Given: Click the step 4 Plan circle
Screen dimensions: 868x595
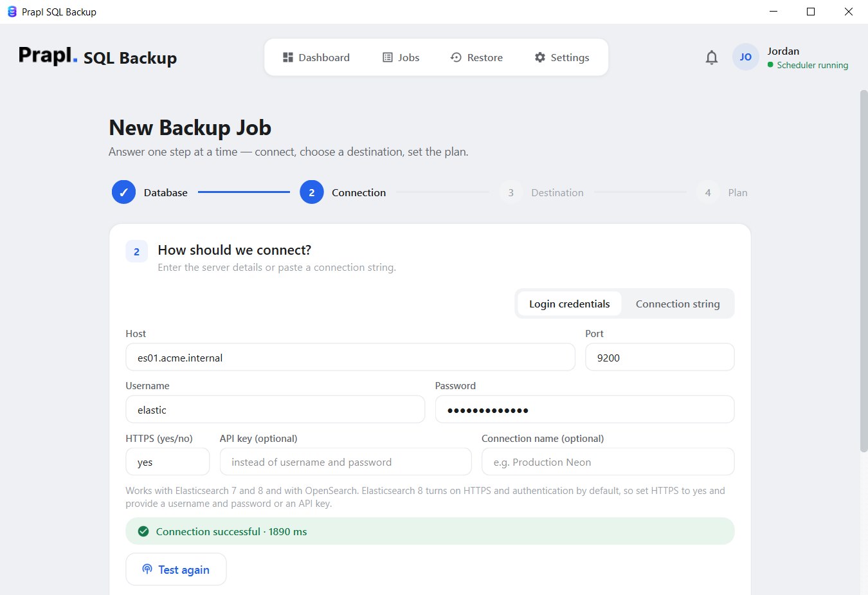Looking at the screenshot, I should (x=707, y=192).
